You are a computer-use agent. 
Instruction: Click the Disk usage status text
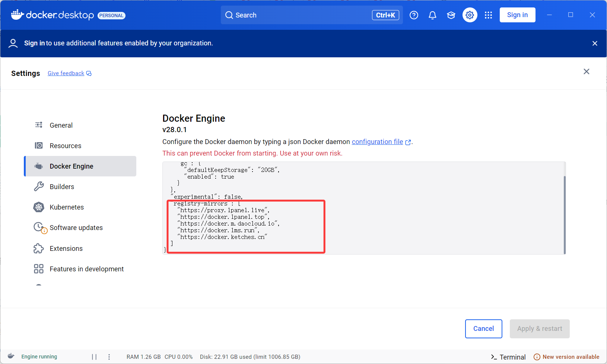pyautogui.click(x=250, y=357)
